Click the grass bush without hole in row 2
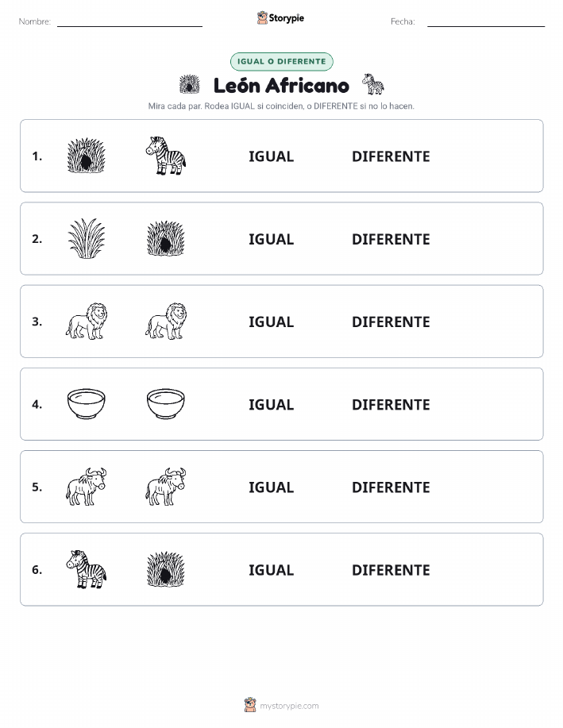The image size is (563, 728). click(x=87, y=239)
